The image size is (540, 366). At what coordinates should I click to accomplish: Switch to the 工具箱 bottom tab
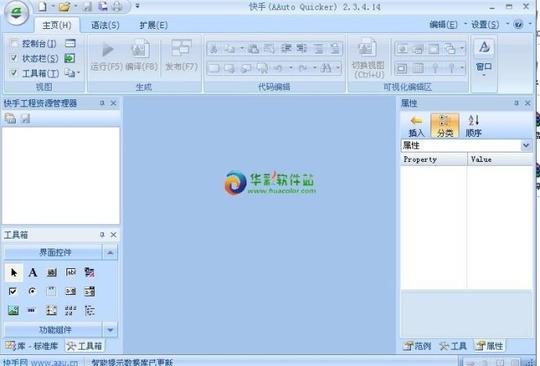coord(84,346)
